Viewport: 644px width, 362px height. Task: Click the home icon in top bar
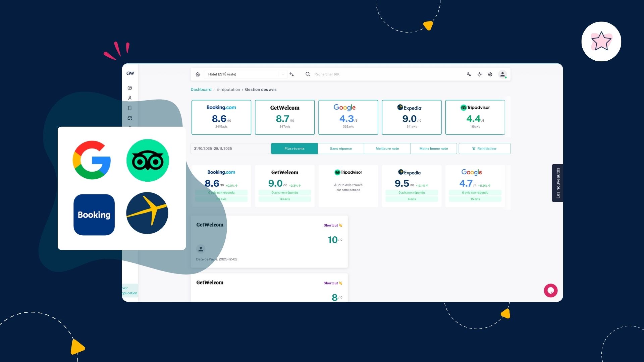click(x=198, y=74)
